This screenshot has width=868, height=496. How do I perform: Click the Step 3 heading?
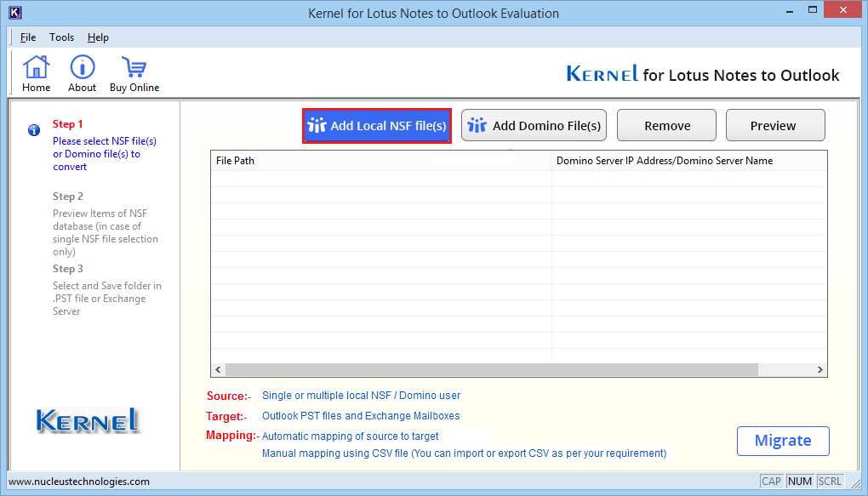click(67, 269)
